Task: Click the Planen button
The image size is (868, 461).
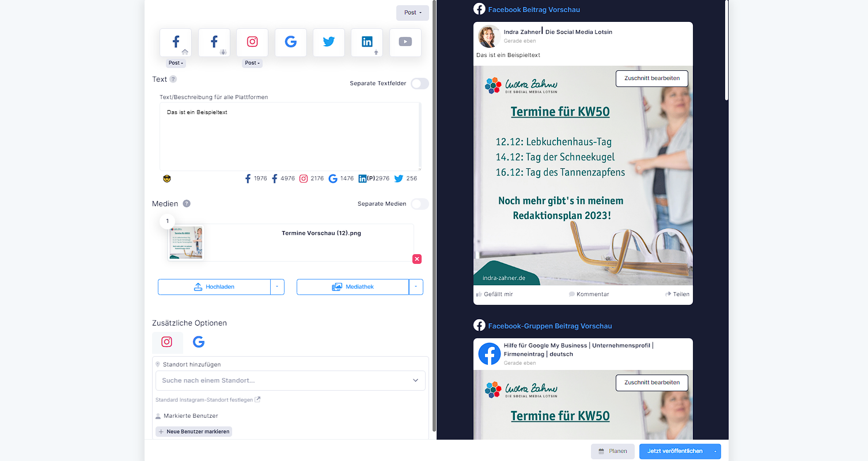Action: pyautogui.click(x=613, y=451)
